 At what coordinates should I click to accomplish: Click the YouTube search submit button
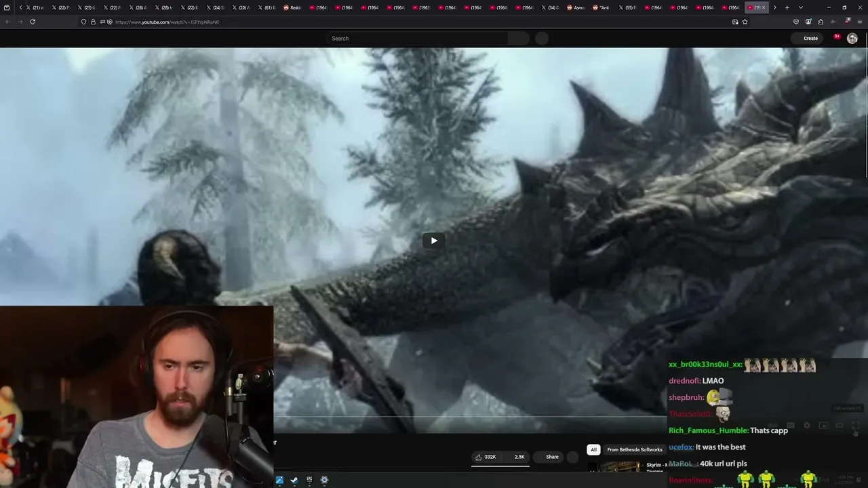tap(519, 39)
